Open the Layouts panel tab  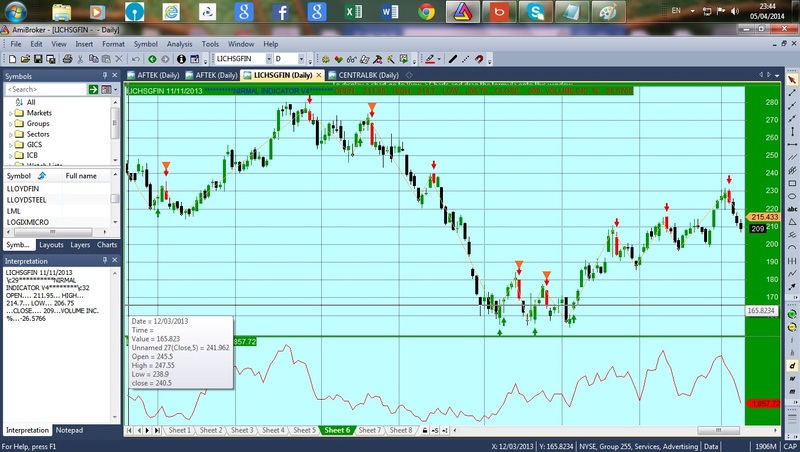(51, 245)
